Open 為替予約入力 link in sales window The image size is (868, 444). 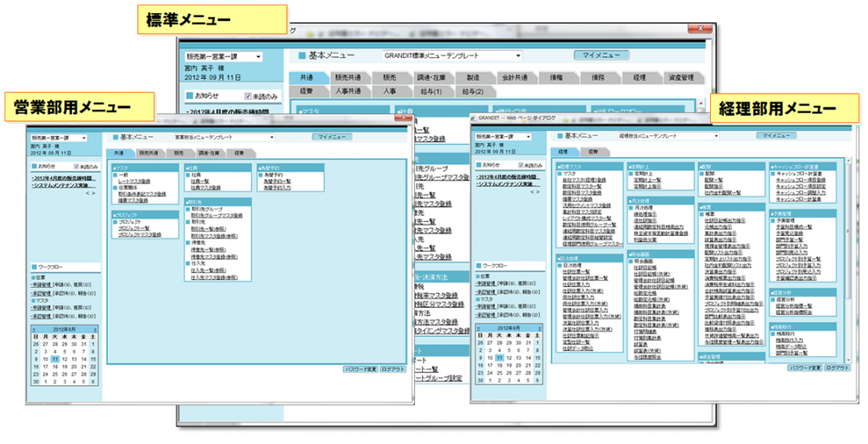(x=277, y=188)
